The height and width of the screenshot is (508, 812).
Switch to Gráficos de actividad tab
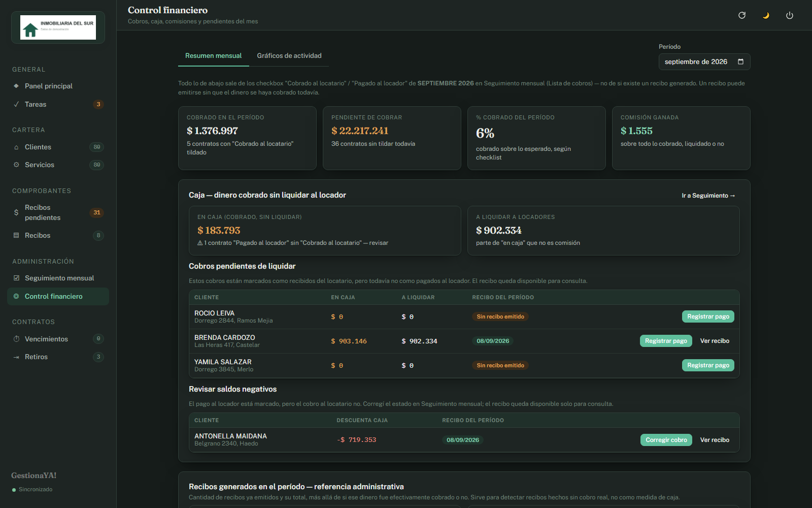tap(289, 56)
